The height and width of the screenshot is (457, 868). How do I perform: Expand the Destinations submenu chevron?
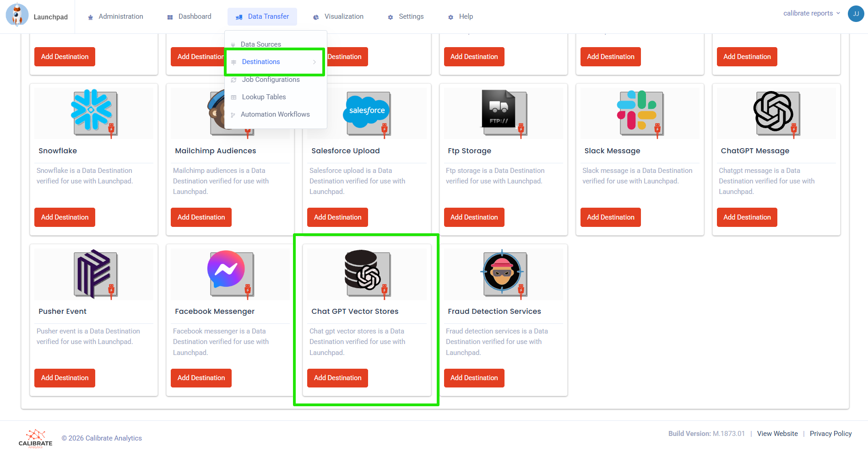(x=315, y=62)
